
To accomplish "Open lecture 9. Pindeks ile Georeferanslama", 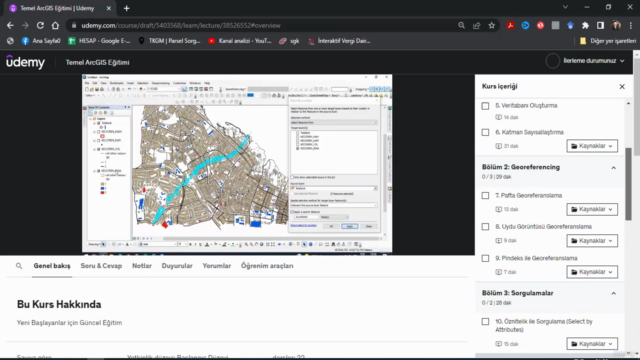I will [x=536, y=258].
